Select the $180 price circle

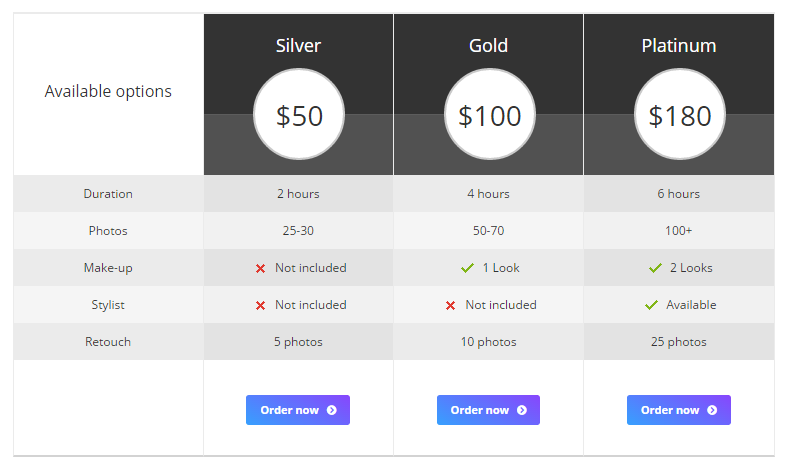pos(679,116)
